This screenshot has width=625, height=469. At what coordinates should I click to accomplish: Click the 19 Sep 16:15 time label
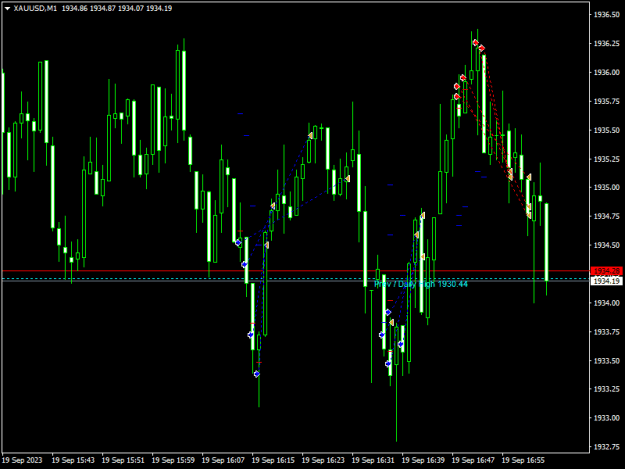click(273, 460)
